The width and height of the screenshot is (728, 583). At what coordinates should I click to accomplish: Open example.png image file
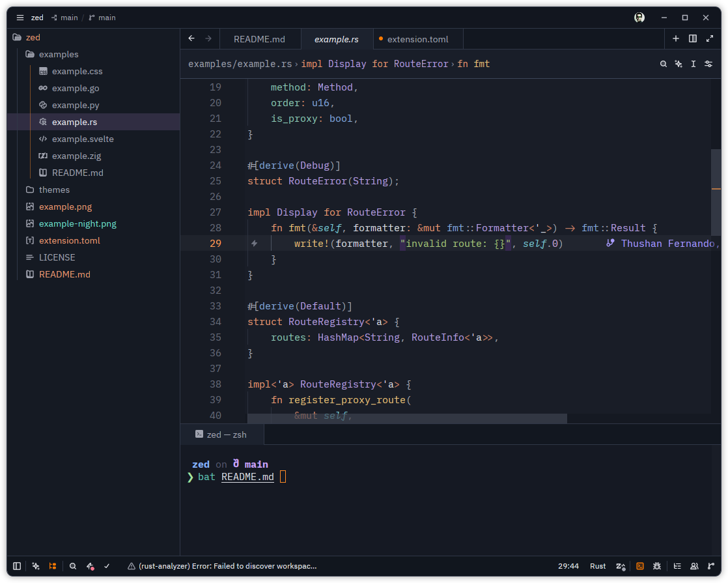click(x=93, y=206)
